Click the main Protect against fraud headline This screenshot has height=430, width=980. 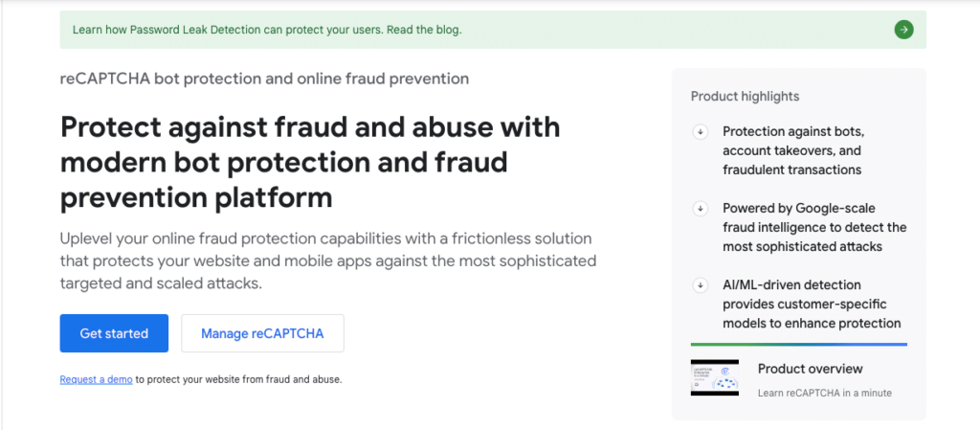[310, 163]
